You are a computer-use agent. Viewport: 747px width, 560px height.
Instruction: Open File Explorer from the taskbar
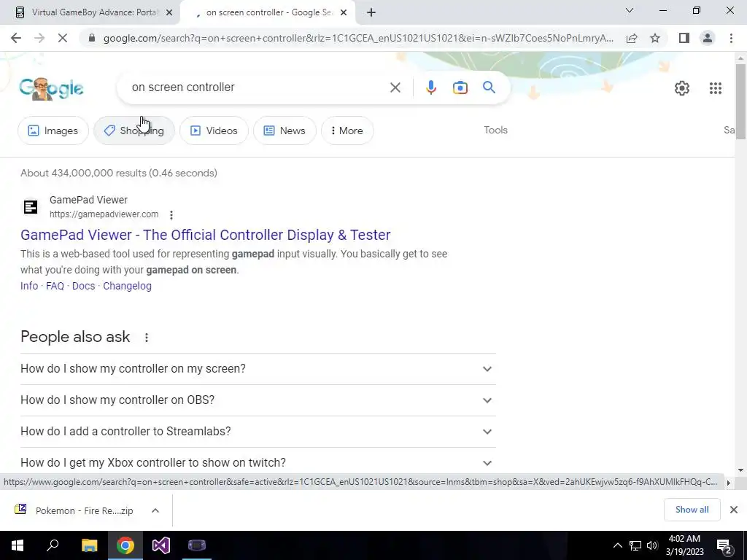tap(89, 545)
